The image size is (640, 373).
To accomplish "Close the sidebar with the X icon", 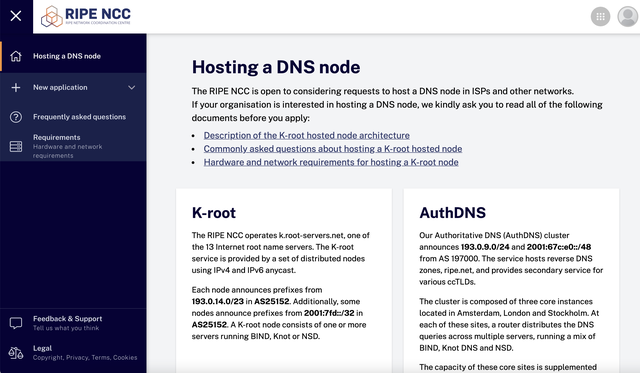I will [x=16, y=16].
